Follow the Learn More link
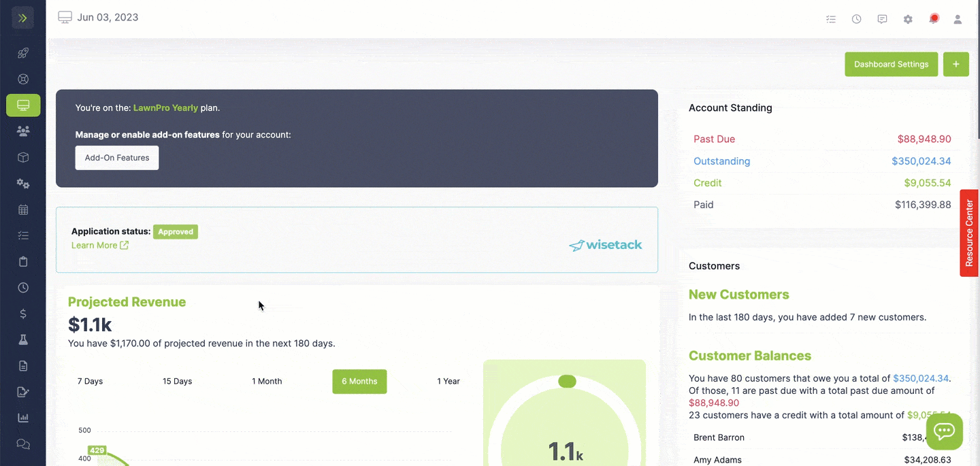The height and width of the screenshot is (466, 980). [100, 246]
